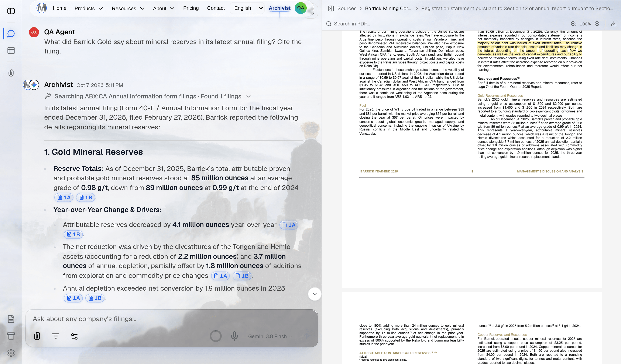Click Sources in the breadcrumb
The image size is (621, 364).
(x=347, y=9)
